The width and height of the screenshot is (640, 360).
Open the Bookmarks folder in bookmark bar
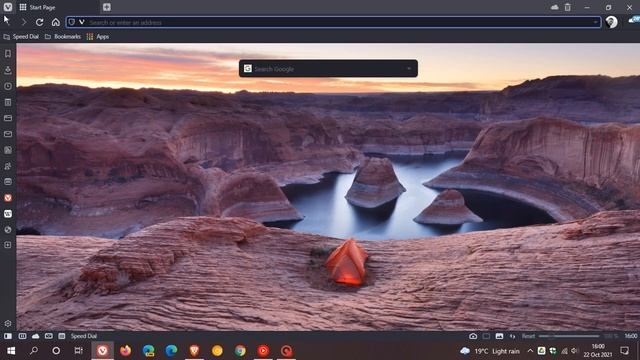pos(62,37)
